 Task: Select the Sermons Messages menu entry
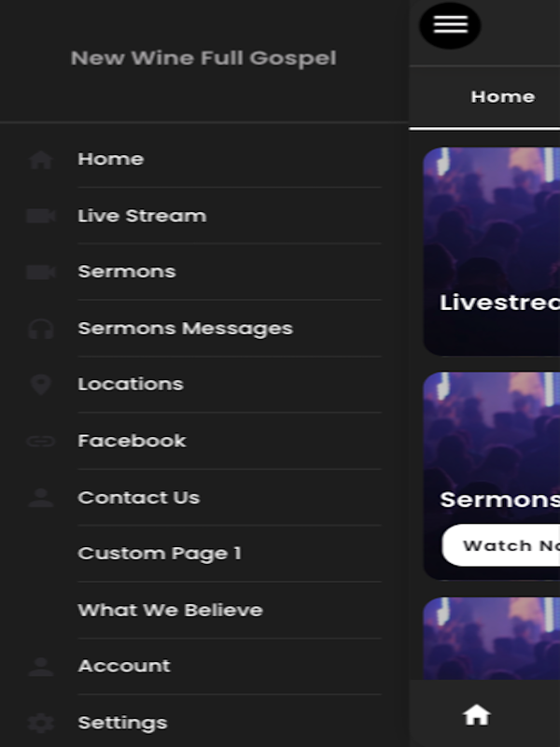click(x=185, y=329)
